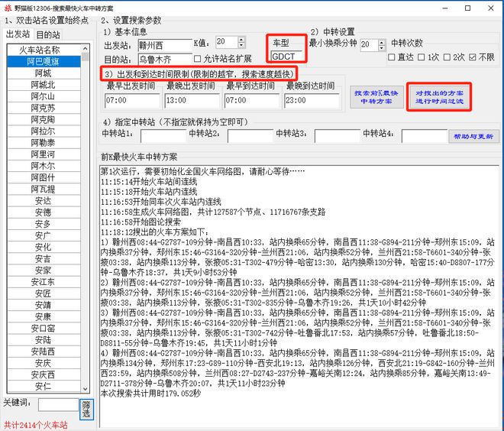Decrease 最小换乘分钟 spinner value
The image size is (504, 431).
tap(382, 48)
